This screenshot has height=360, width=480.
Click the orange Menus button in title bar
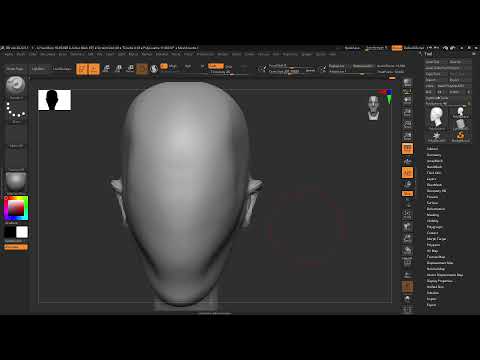tap(397, 48)
